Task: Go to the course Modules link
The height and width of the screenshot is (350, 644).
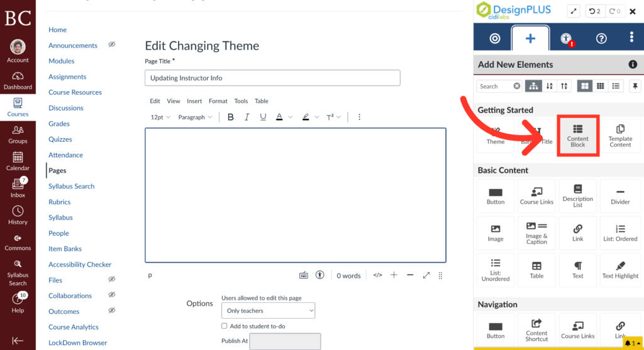Action: (x=61, y=61)
